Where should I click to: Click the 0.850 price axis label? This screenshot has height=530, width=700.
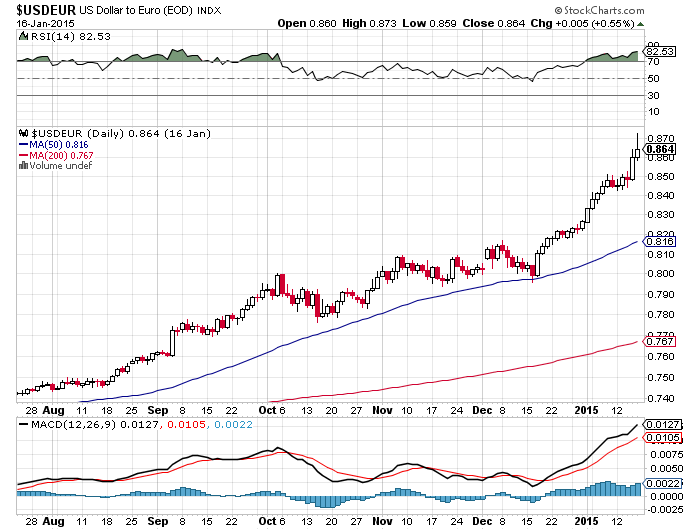pos(660,177)
